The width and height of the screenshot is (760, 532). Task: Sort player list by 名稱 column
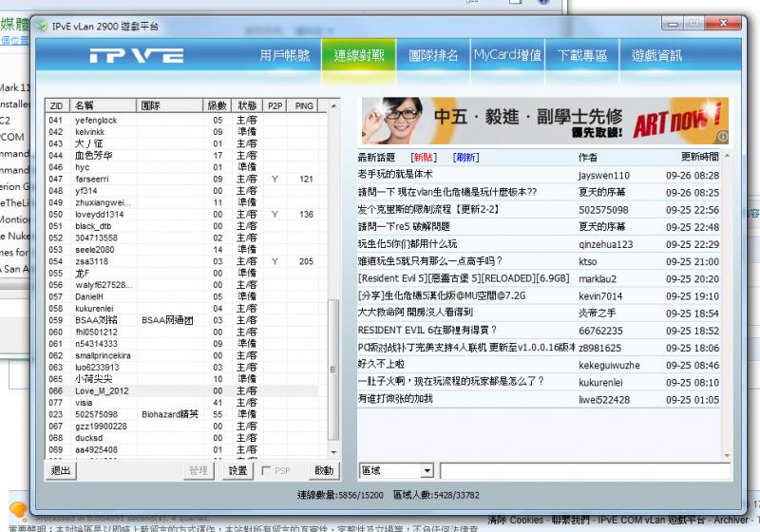pos(104,105)
